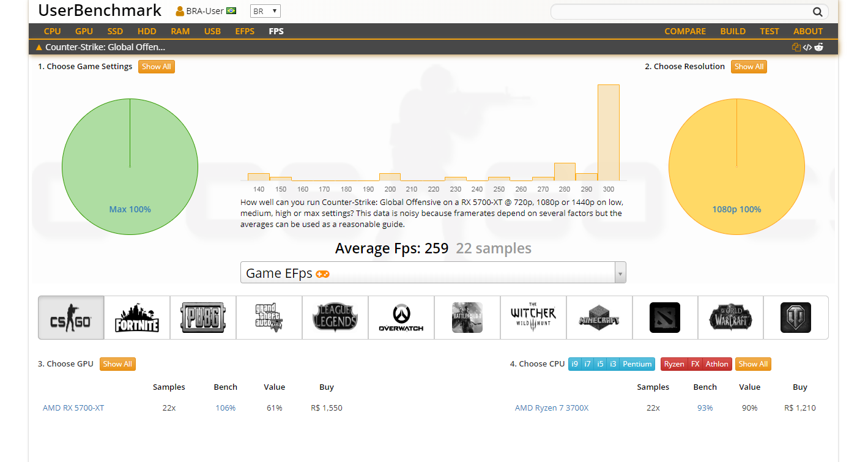Open the EFPS menu tab
The width and height of the screenshot is (868, 462).
click(245, 31)
